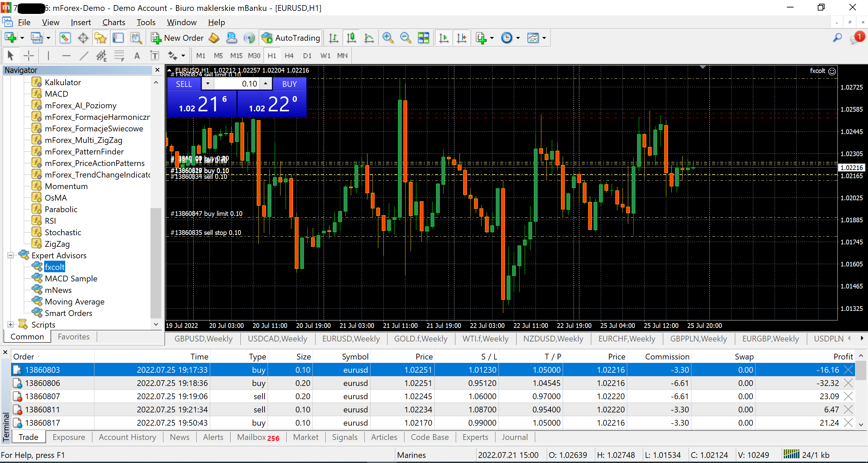Viewport: 868px width, 463px height.
Task: Expand the Scripts tree node
Action: click(11, 325)
